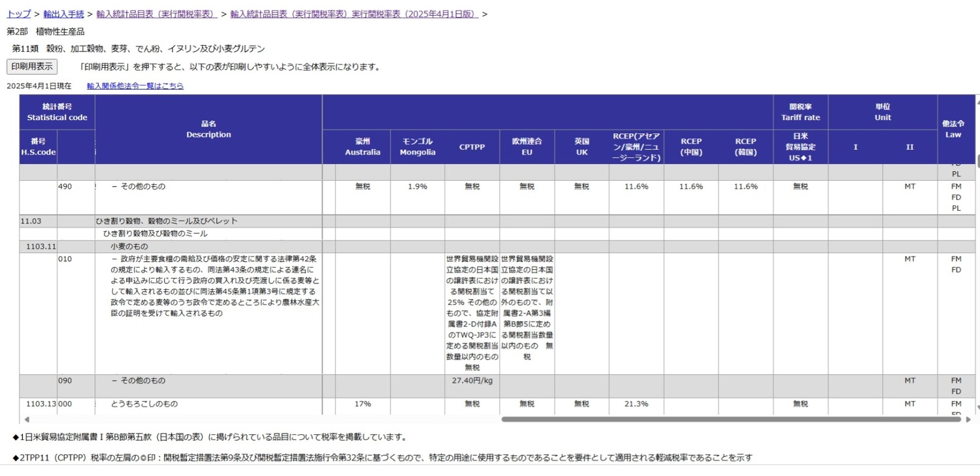Select the 欧州連合 EU column header
The image size is (980, 476).
click(x=527, y=147)
